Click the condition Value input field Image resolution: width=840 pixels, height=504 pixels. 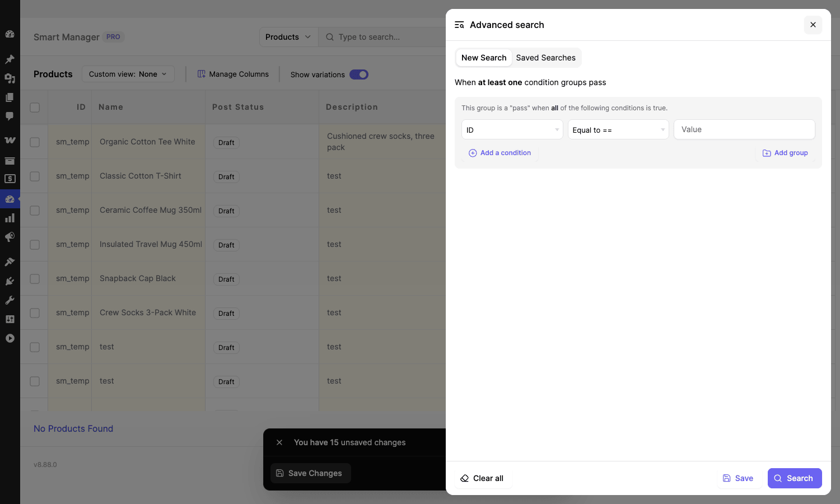click(744, 129)
